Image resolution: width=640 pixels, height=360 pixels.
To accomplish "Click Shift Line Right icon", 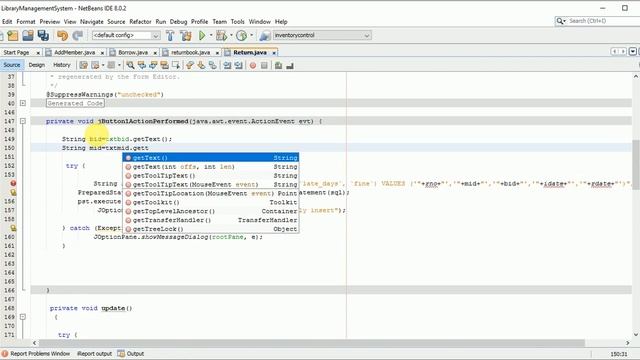I will click(239, 65).
